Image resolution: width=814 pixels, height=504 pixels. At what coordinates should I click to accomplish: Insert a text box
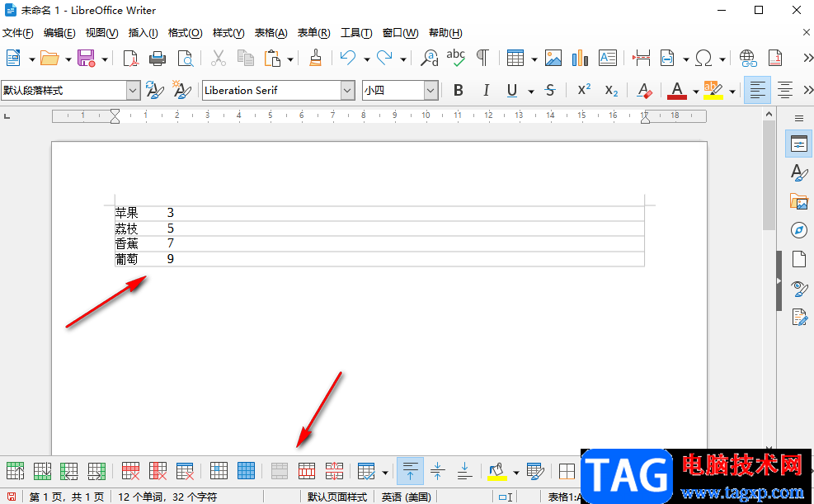tap(607, 58)
